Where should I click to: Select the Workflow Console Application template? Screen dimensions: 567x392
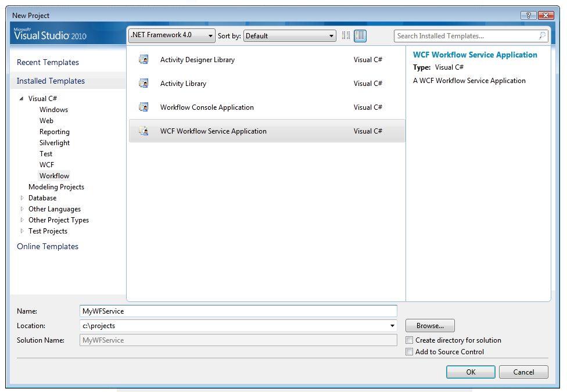point(267,107)
